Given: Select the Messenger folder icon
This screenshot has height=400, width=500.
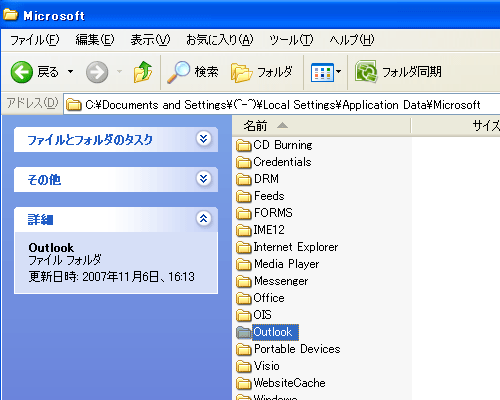Looking at the screenshot, I should coord(244,281).
